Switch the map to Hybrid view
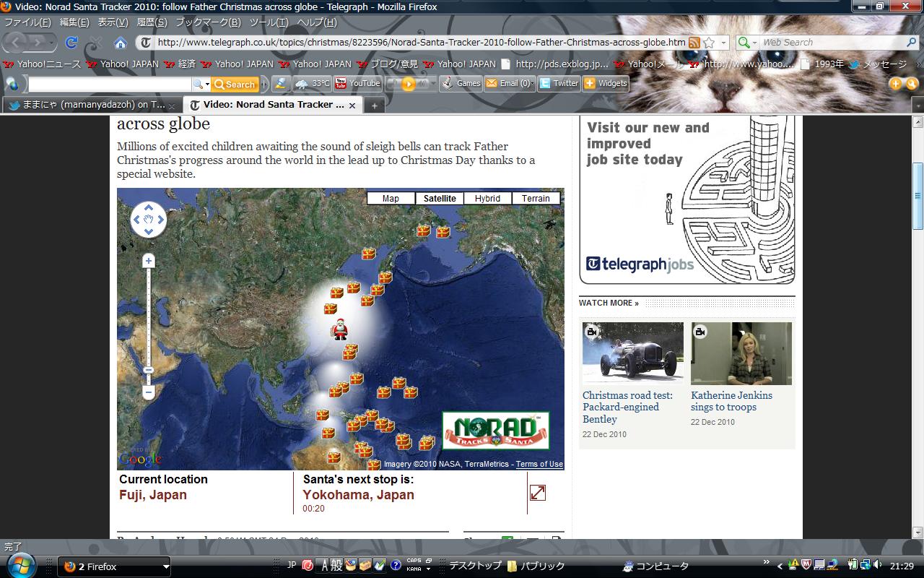Viewport: 924px width, 578px height. [x=487, y=198]
